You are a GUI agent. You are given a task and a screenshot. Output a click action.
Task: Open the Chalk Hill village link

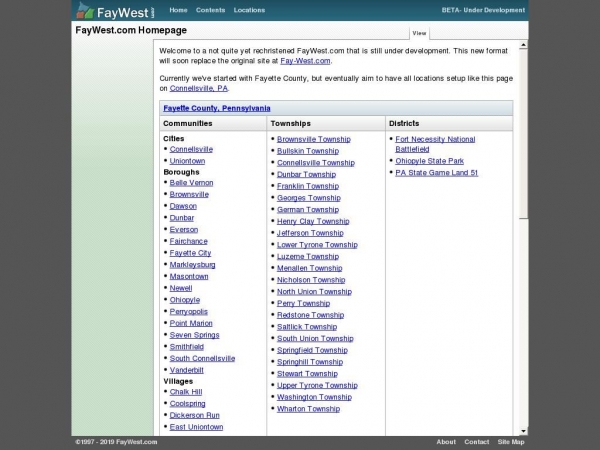[x=186, y=392]
